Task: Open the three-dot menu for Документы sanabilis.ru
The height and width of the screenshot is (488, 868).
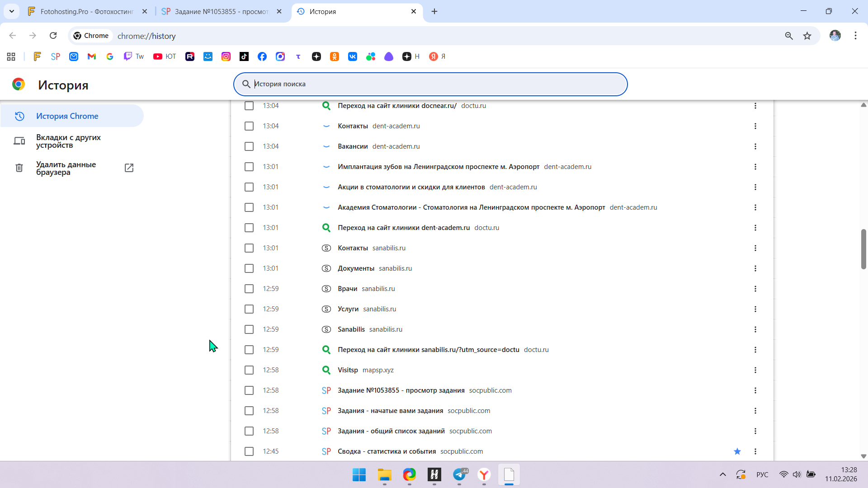Action: (x=755, y=268)
